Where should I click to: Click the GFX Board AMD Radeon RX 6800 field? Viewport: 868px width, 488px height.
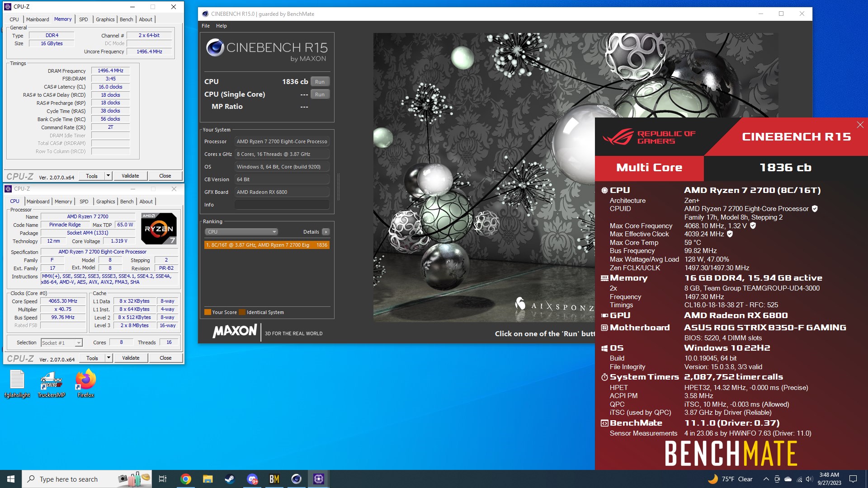282,192
